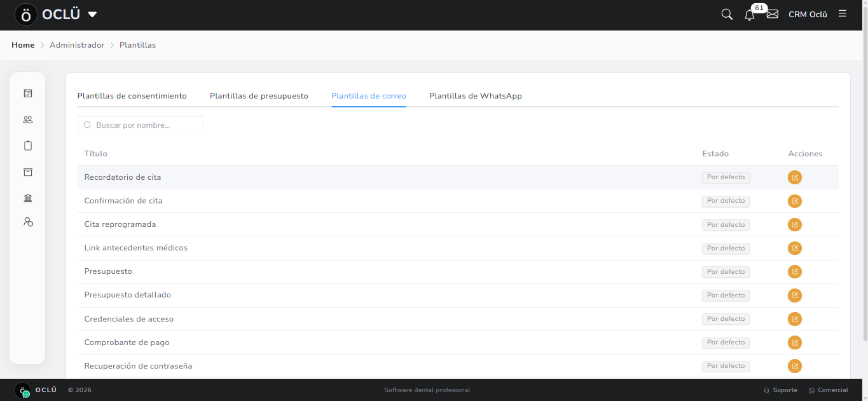
Task: Open the calendar icon in the sidebar
Action: [27, 93]
